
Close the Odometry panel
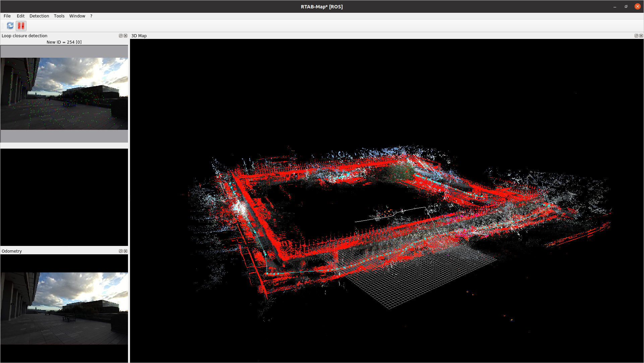point(126,251)
